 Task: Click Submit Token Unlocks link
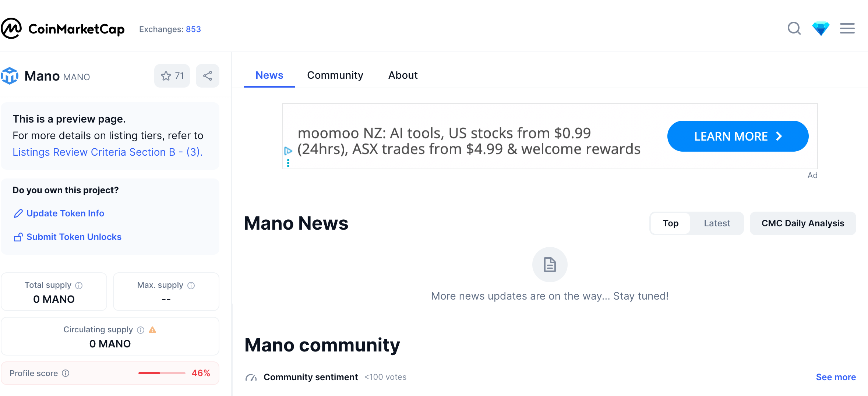coord(74,237)
